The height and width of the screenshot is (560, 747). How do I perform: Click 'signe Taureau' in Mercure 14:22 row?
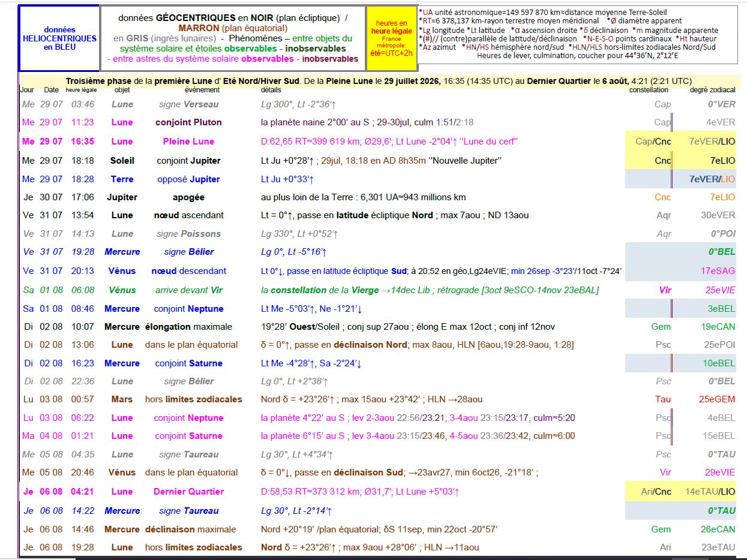pos(189,511)
